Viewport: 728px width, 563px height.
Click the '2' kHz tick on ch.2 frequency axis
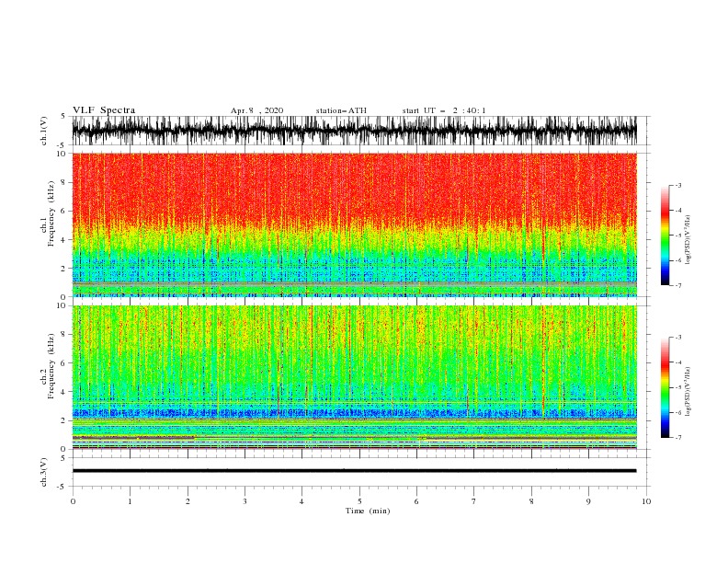pos(63,420)
